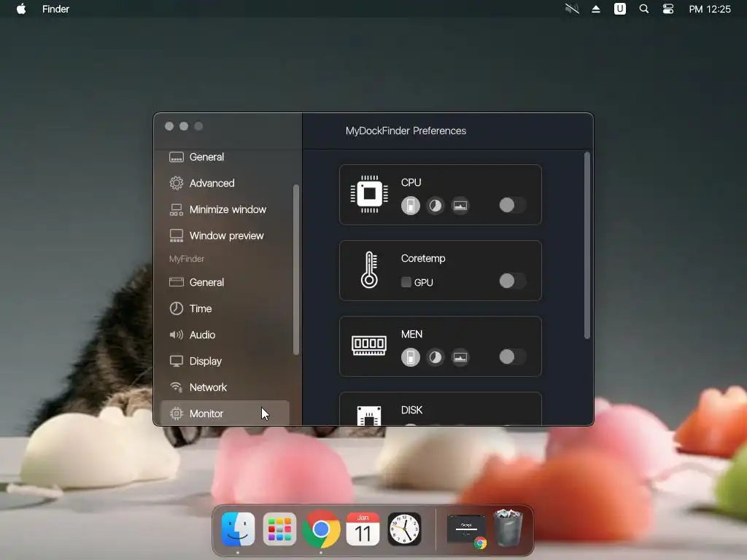The width and height of the screenshot is (747, 560).
Task: Click the Window preview icon
Action: coord(177,236)
